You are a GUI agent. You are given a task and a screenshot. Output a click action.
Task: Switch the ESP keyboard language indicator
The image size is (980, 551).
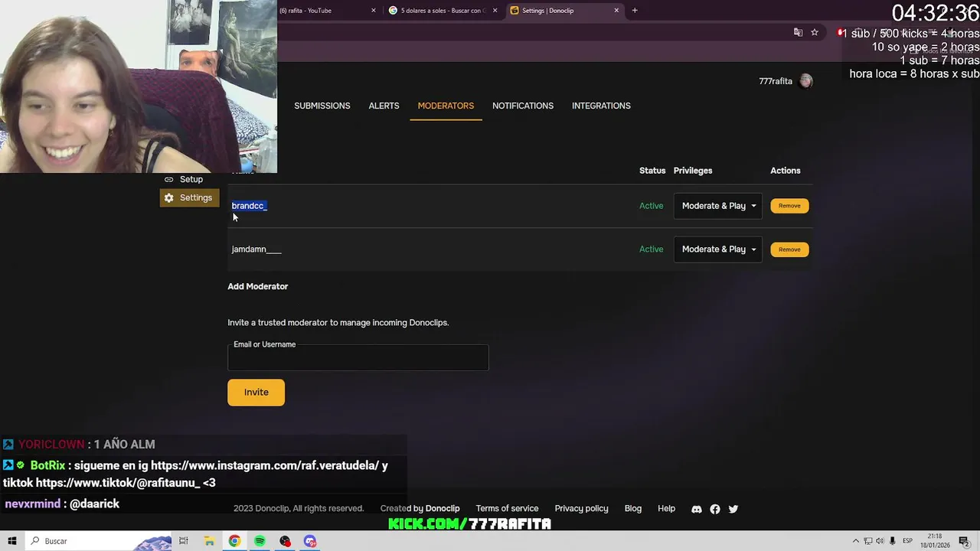pyautogui.click(x=908, y=541)
